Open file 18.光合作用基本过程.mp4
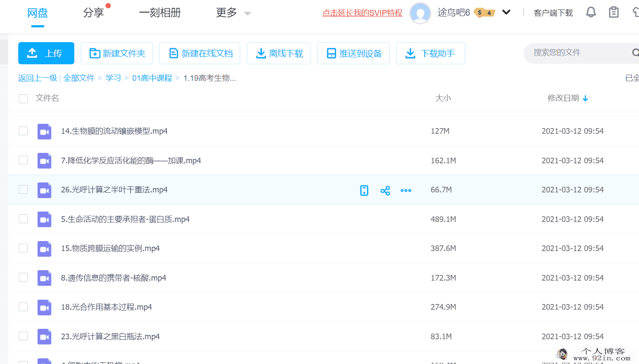 tap(106, 307)
